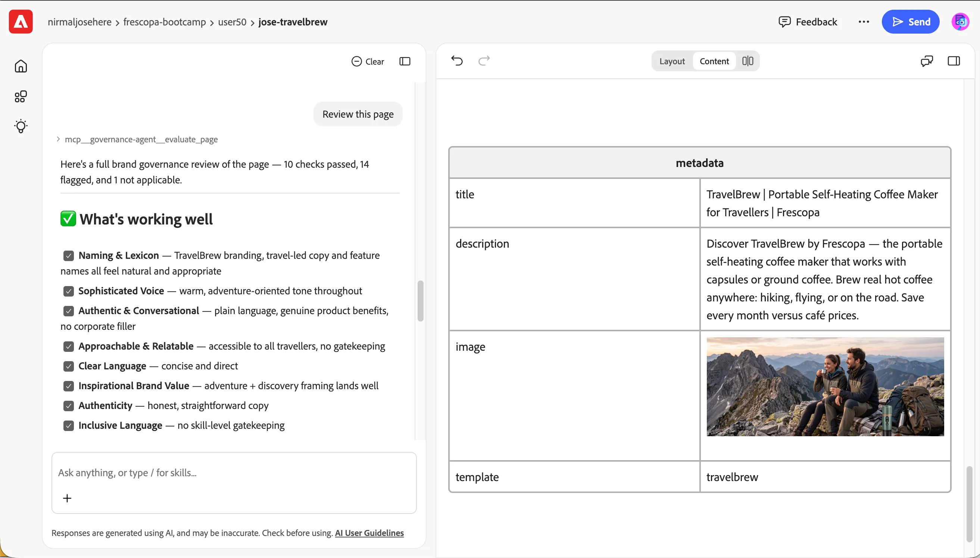Click the TravelBrew title value cell
Screen dimensions: 980x558
pyautogui.click(x=825, y=203)
